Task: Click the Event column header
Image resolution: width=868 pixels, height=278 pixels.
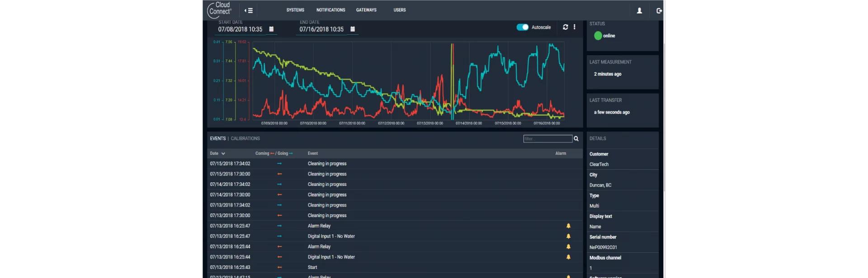Action: click(313, 153)
